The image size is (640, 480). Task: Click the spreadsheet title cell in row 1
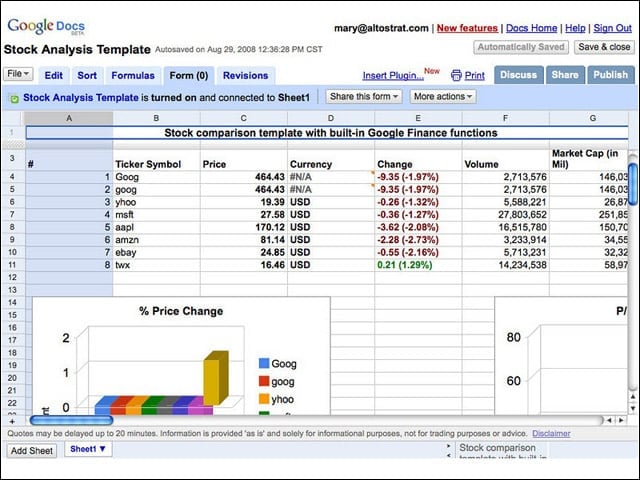327,133
